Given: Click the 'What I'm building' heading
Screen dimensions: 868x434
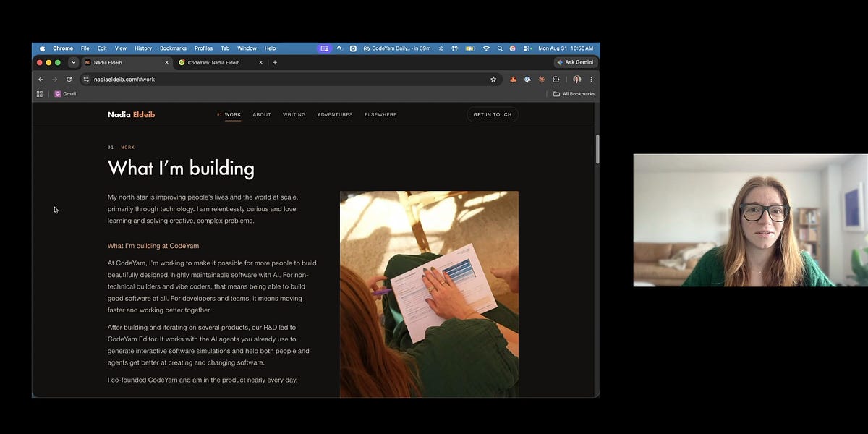Looking at the screenshot, I should click(181, 169).
